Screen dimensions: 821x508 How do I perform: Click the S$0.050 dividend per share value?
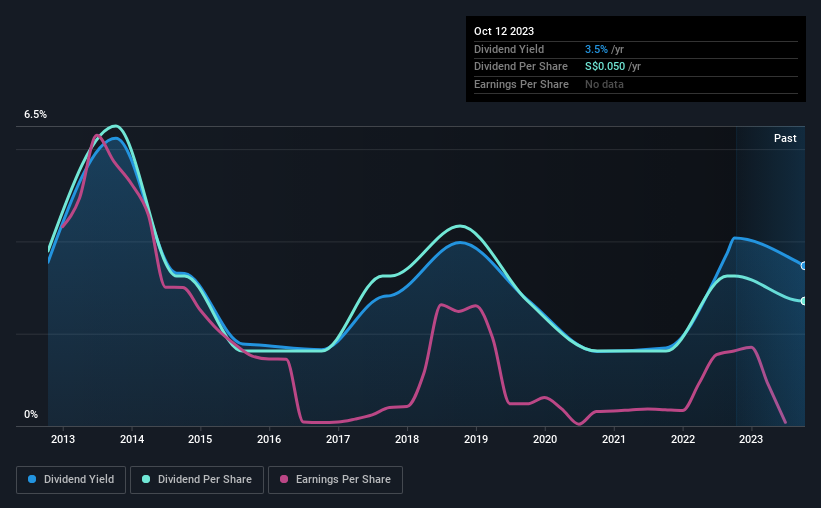[605, 67]
